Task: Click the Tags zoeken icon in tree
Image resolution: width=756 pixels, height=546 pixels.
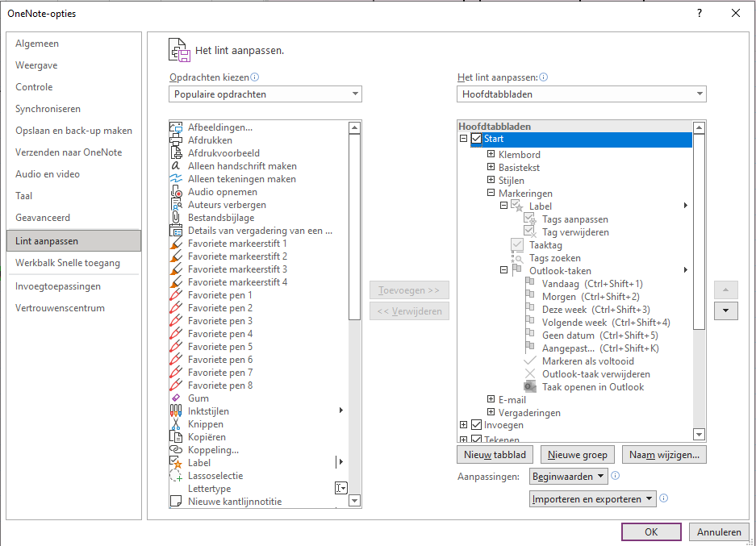Action: (517, 258)
